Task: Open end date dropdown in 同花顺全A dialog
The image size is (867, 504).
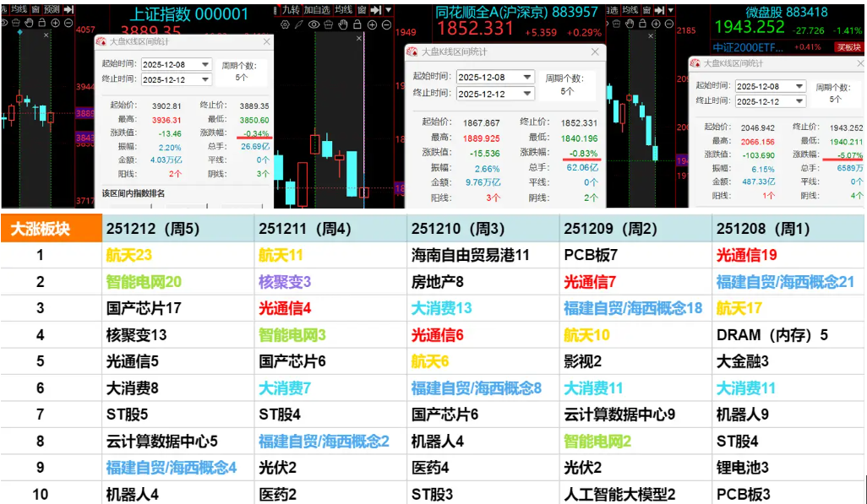Action: (527, 94)
